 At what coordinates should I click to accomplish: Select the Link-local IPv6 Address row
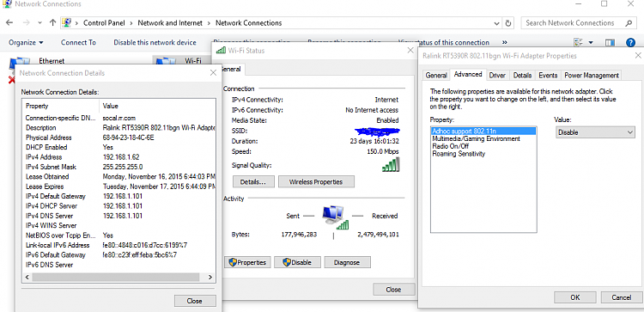point(118,245)
